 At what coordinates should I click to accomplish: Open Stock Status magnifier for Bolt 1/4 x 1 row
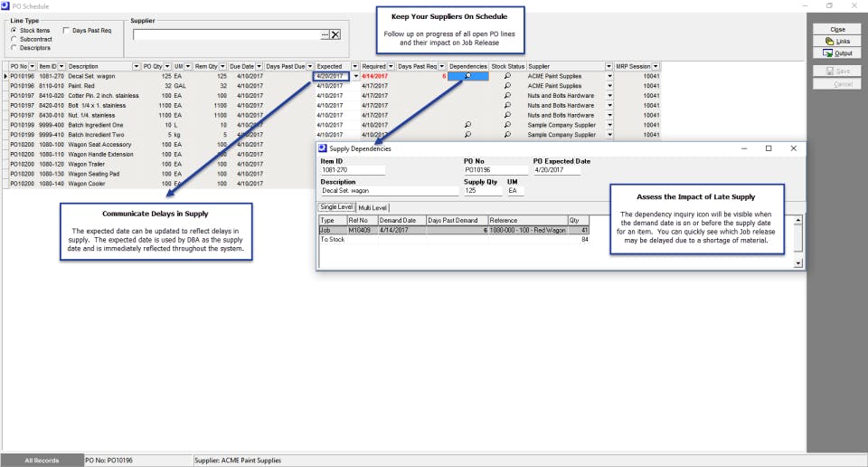[x=507, y=105]
